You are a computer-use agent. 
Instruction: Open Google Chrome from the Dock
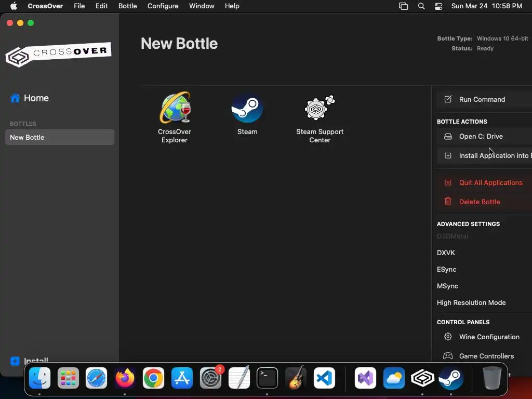pyautogui.click(x=153, y=378)
